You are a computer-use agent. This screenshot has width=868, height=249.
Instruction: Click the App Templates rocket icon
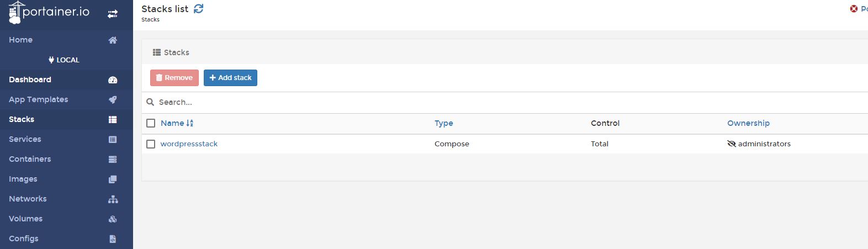pos(113,99)
